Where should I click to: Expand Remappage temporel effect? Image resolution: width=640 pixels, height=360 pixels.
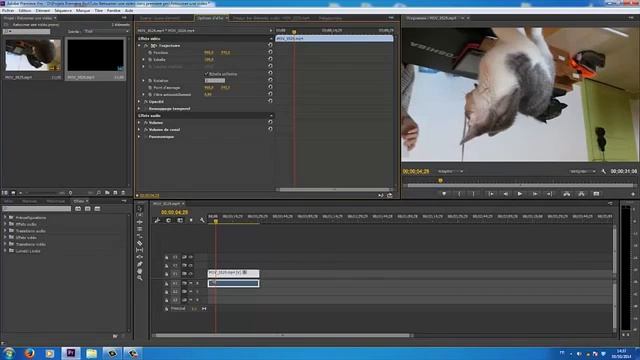pyautogui.click(x=140, y=109)
